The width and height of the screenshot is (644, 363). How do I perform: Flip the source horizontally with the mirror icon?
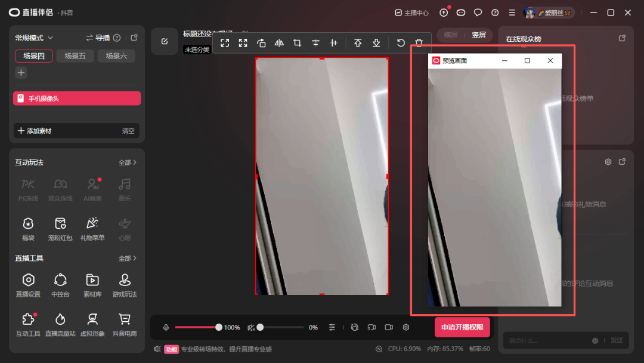click(279, 43)
